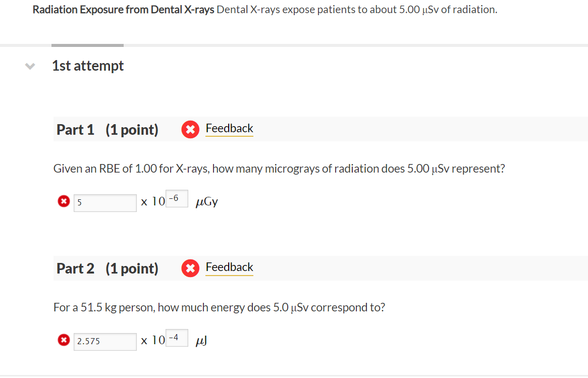Viewport: 588px width, 378px height.
Task: Open the Part 1 Feedback details
Action: 229,128
